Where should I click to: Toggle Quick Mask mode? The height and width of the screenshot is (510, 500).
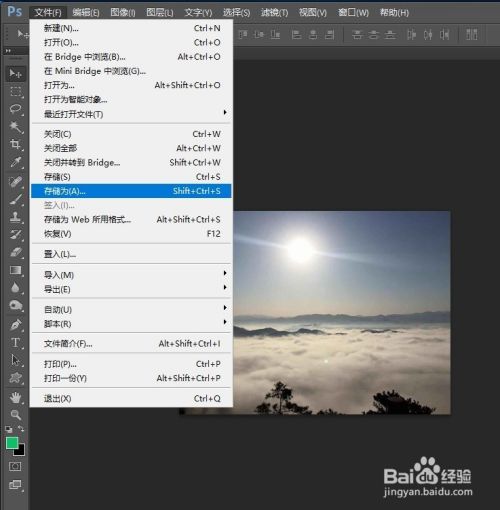[15, 466]
